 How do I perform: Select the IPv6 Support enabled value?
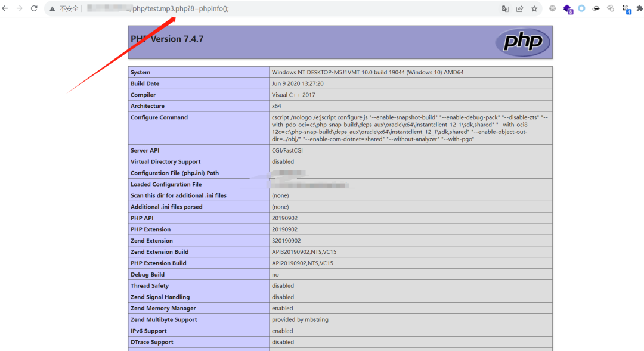[x=282, y=331]
